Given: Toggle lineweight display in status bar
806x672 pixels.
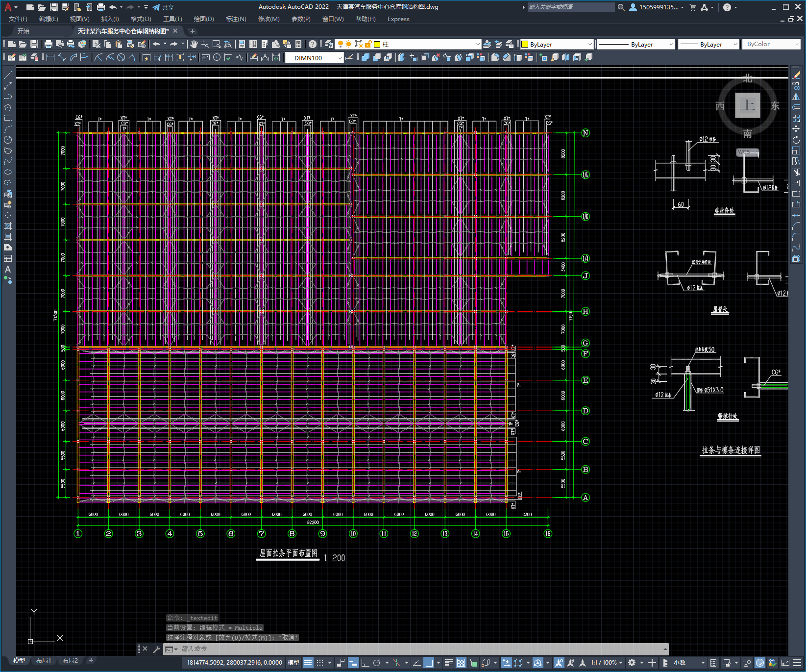Looking at the screenshot, I should click(448, 663).
